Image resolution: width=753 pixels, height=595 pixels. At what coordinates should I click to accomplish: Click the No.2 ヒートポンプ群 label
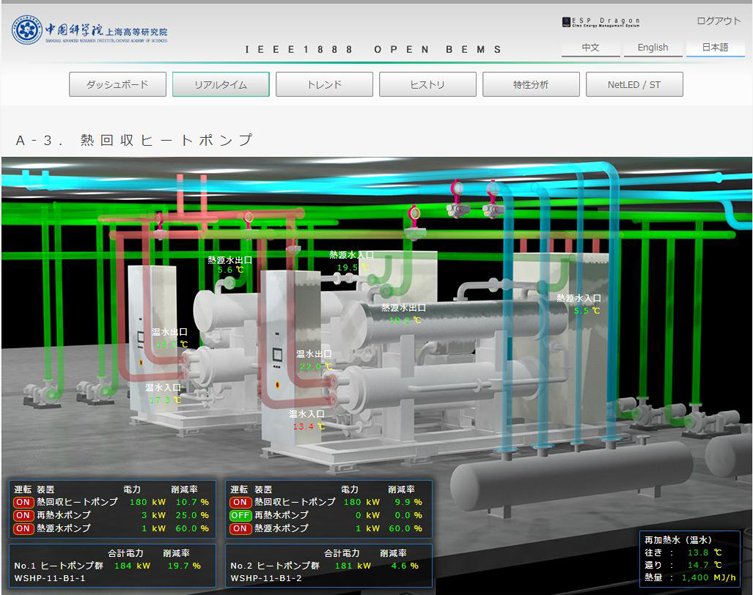[x=275, y=566]
